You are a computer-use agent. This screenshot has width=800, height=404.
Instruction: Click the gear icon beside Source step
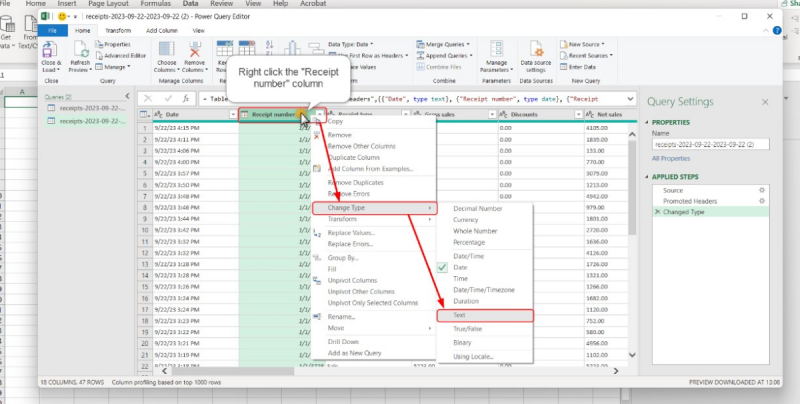pos(762,190)
